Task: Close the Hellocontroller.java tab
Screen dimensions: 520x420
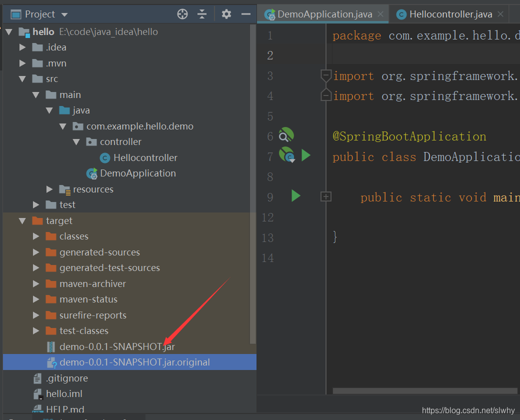Action: (x=501, y=14)
